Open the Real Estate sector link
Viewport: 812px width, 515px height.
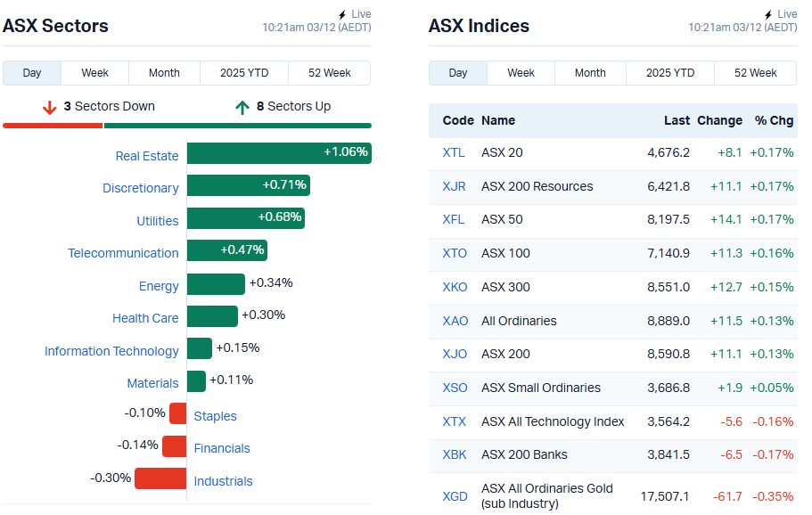147,156
